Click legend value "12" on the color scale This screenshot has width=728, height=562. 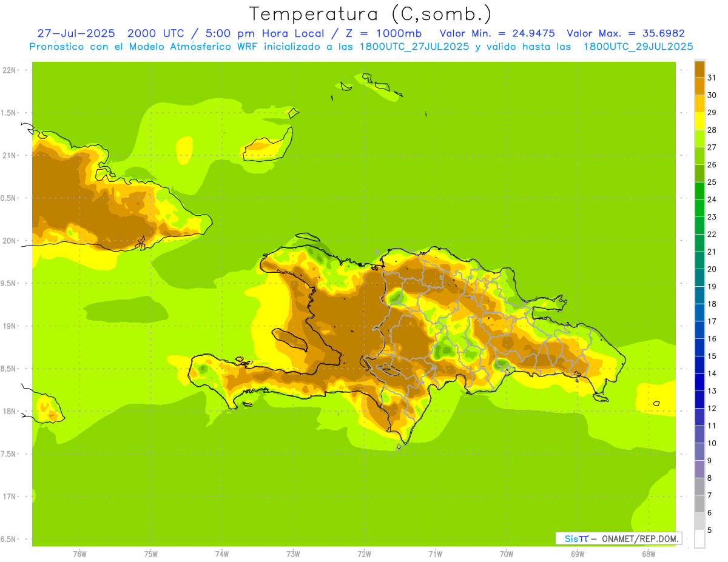[711, 408]
